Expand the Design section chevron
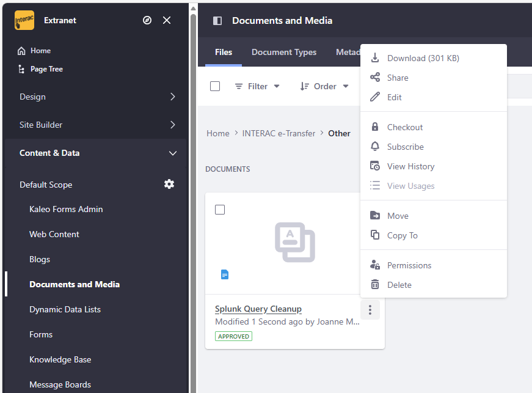The width and height of the screenshot is (532, 393). click(173, 97)
